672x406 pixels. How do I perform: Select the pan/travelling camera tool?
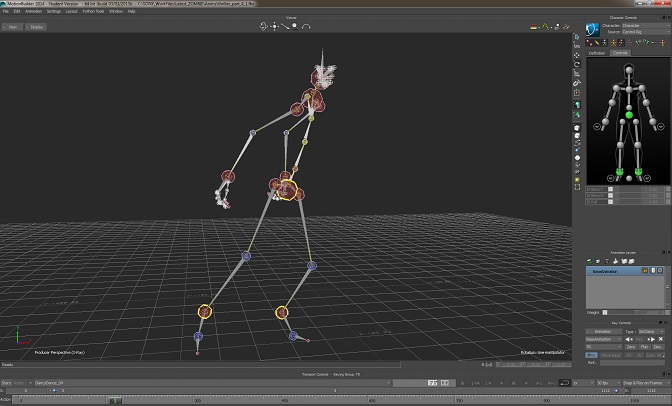point(275,27)
